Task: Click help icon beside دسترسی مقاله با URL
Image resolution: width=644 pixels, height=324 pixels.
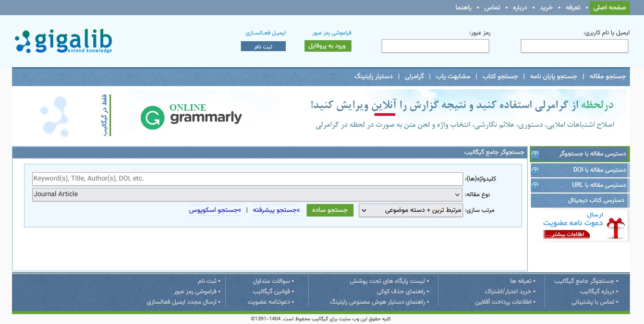Action: pyautogui.click(x=535, y=186)
